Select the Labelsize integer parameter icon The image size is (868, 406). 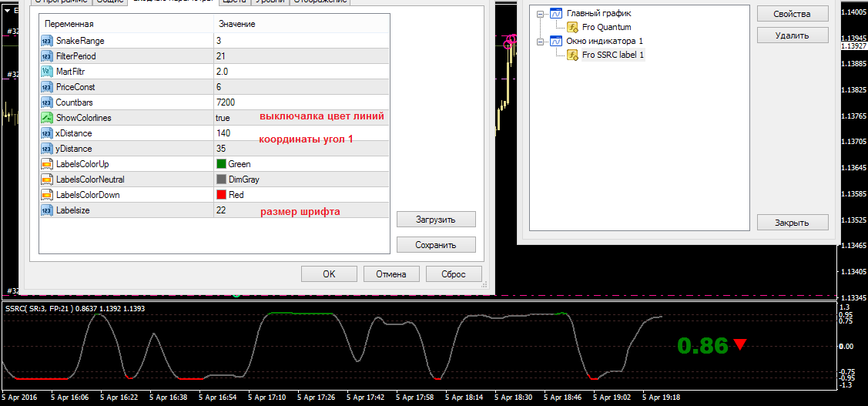tap(46, 210)
